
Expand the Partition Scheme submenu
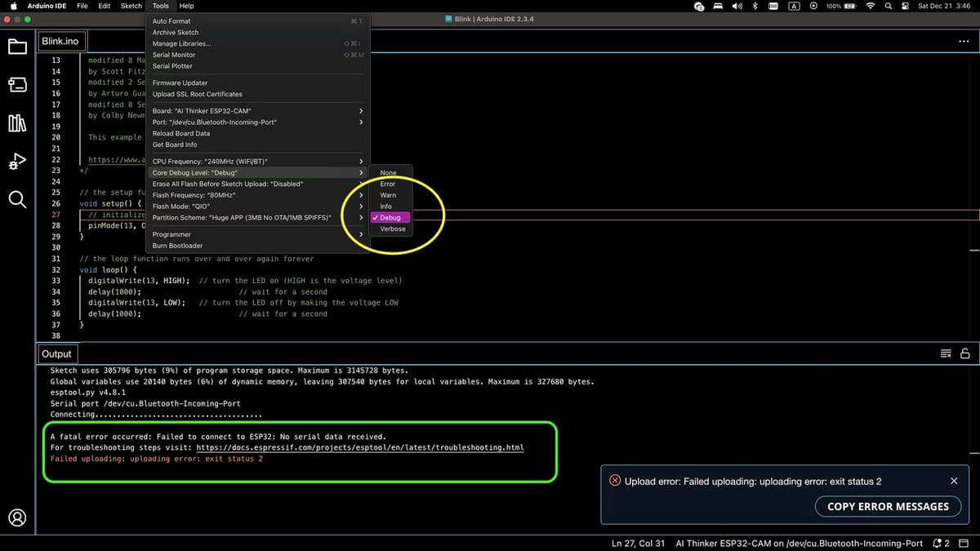[x=257, y=218]
